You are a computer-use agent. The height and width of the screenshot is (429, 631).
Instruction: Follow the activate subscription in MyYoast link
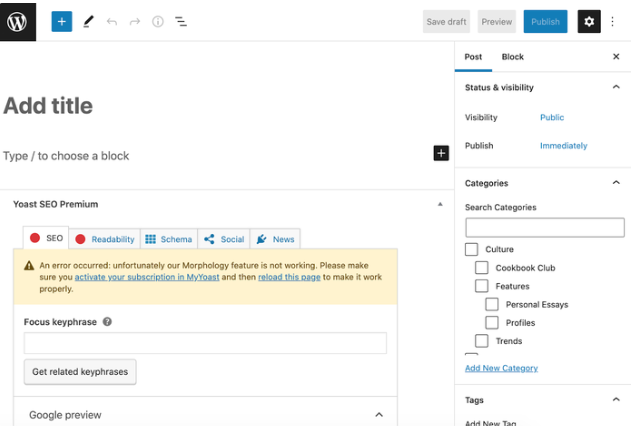[x=147, y=277]
